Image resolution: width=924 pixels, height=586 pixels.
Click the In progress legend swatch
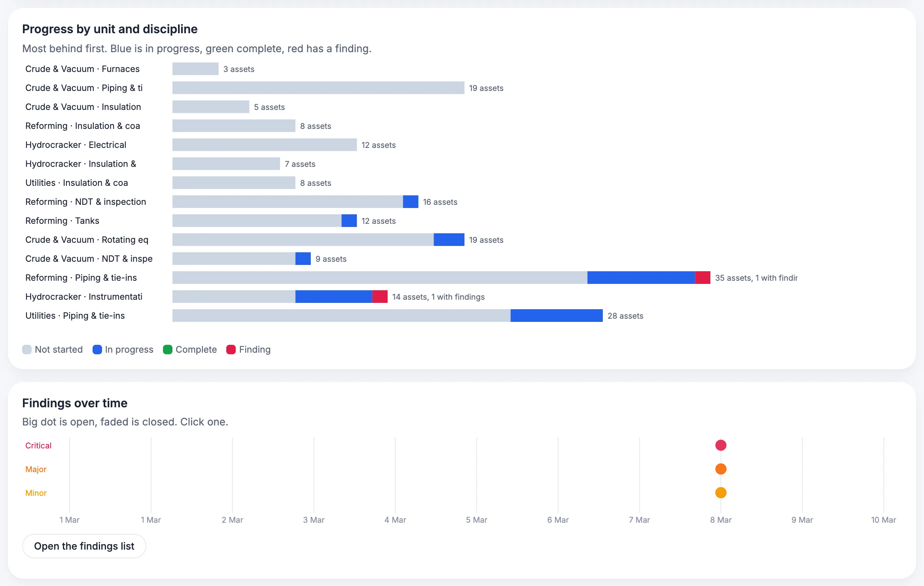coord(97,350)
